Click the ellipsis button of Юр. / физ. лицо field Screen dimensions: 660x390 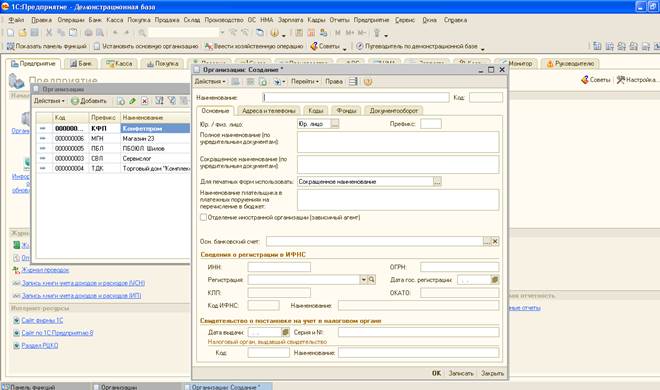(x=335, y=124)
